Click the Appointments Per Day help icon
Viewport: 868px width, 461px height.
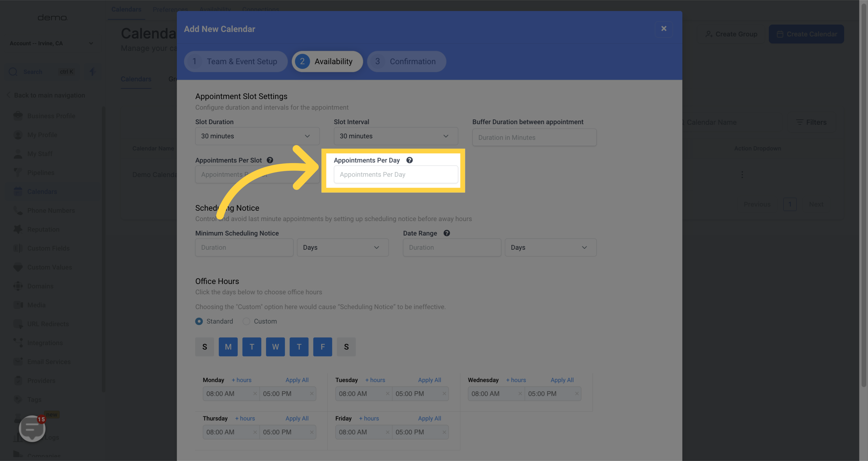409,160
